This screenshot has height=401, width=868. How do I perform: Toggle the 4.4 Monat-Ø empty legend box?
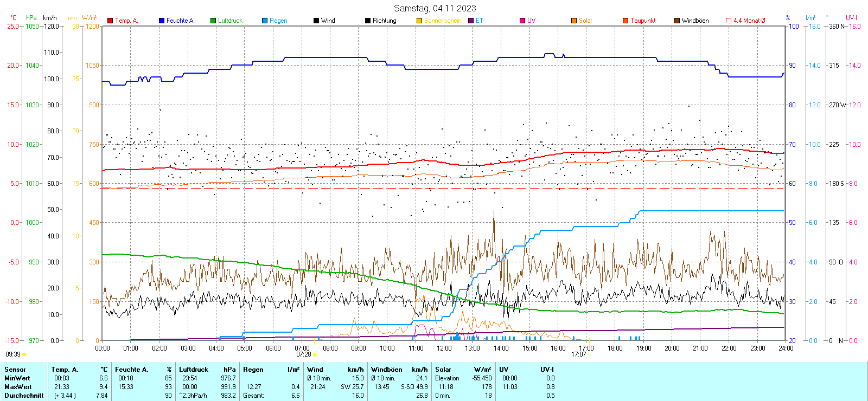[x=729, y=21]
